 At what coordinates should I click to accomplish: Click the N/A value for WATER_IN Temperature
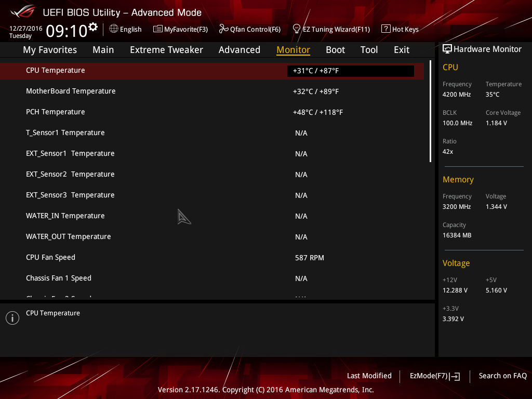pos(301,216)
